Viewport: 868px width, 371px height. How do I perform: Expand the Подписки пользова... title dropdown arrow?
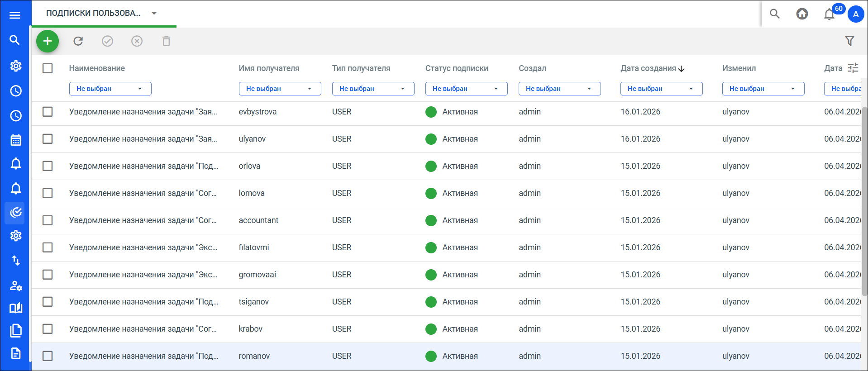click(154, 13)
